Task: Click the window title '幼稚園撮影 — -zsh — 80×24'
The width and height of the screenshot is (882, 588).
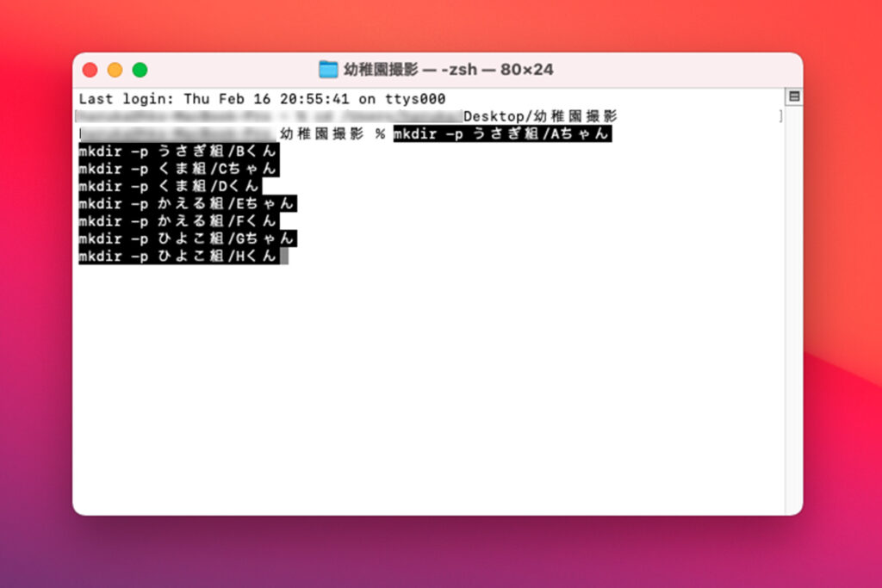Action: [448, 70]
